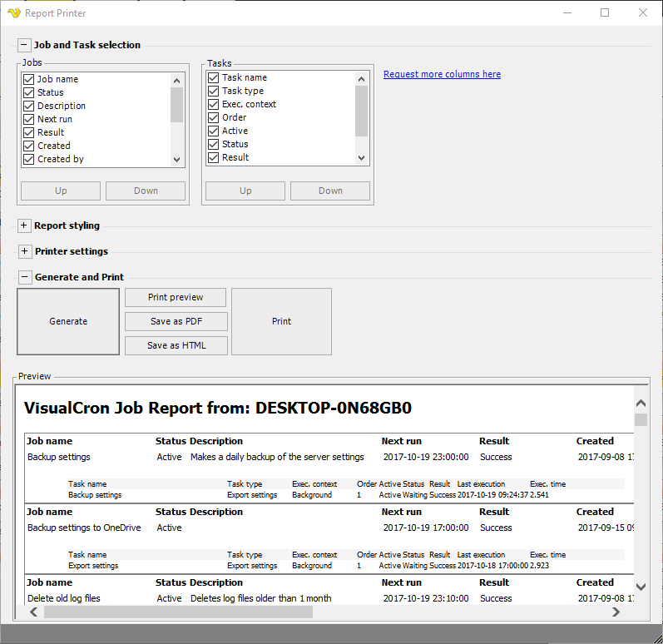Open Print preview
Image resolution: width=663 pixels, height=644 pixels.
176,297
